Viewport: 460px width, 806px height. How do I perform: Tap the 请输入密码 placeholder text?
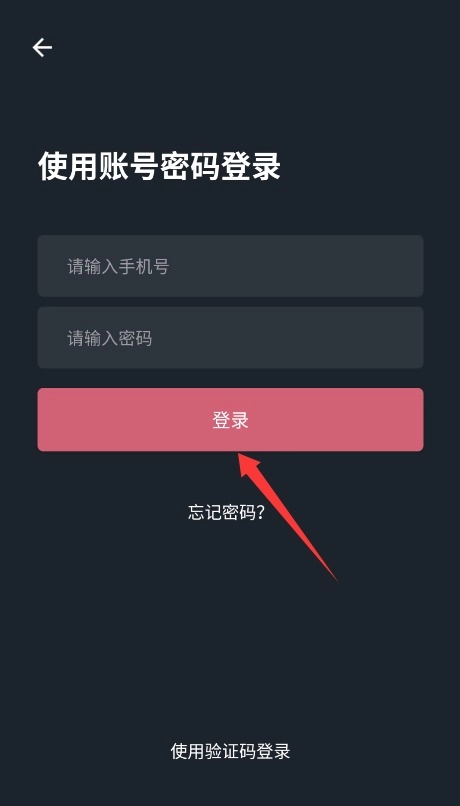(110, 339)
